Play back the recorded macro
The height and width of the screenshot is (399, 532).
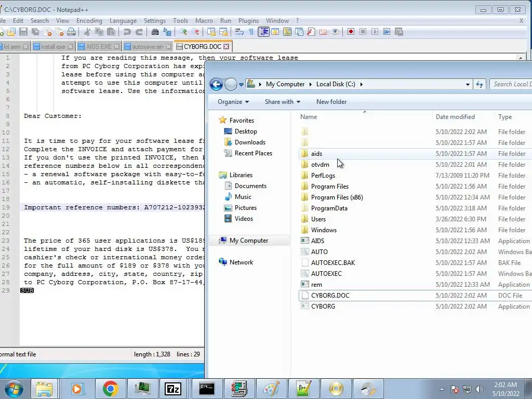coord(375,32)
